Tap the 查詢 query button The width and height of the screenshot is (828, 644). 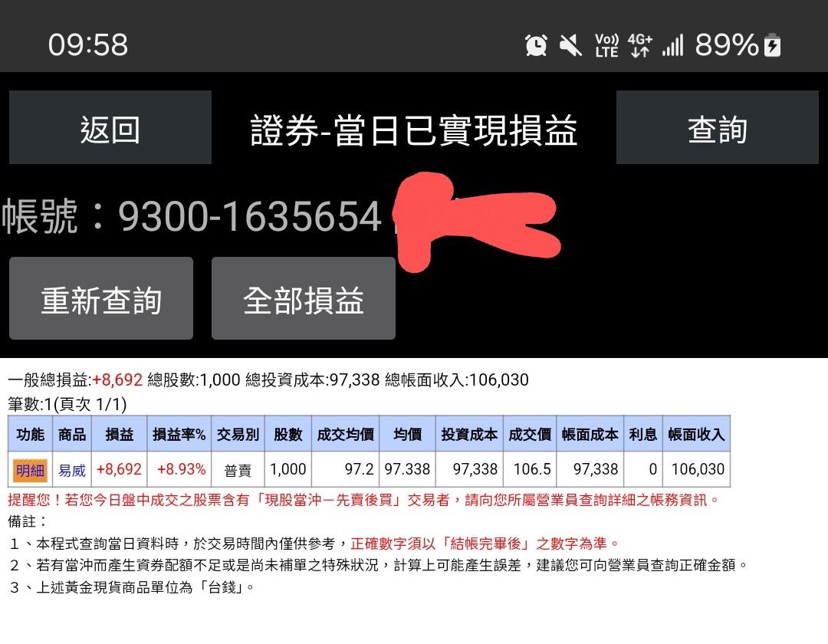point(718,127)
